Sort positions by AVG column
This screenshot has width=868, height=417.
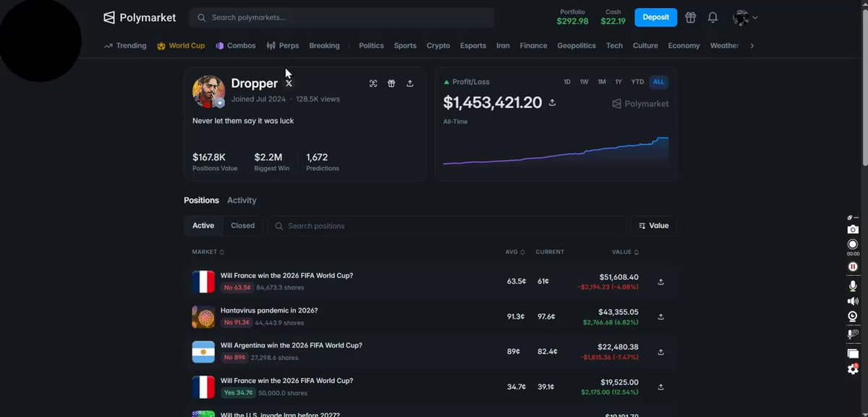514,252
